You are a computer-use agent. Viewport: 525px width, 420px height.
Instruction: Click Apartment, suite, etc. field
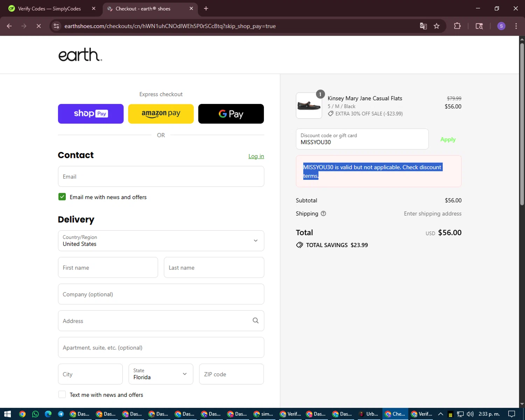[x=161, y=347]
